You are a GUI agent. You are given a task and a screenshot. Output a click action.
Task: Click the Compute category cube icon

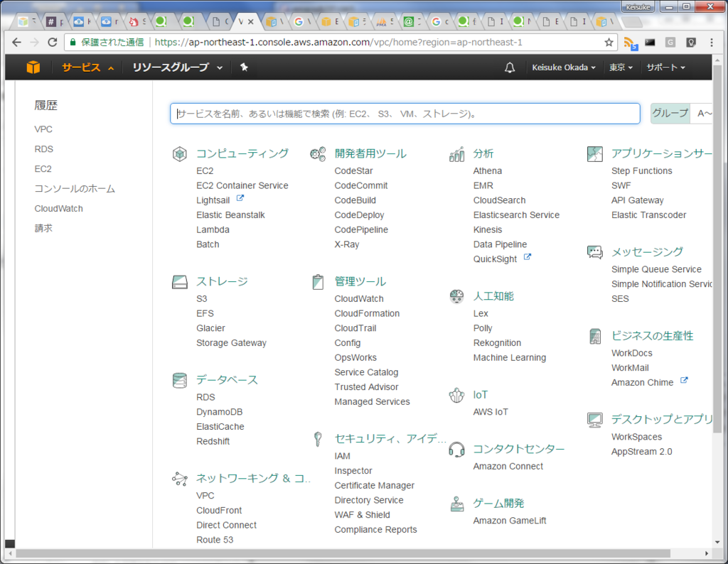click(x=180, y=153)
